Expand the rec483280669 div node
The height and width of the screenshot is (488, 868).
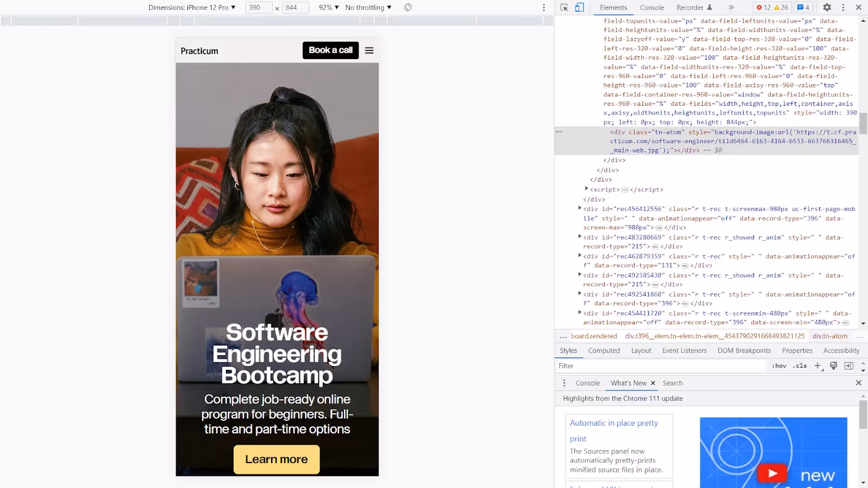(580, 236)
